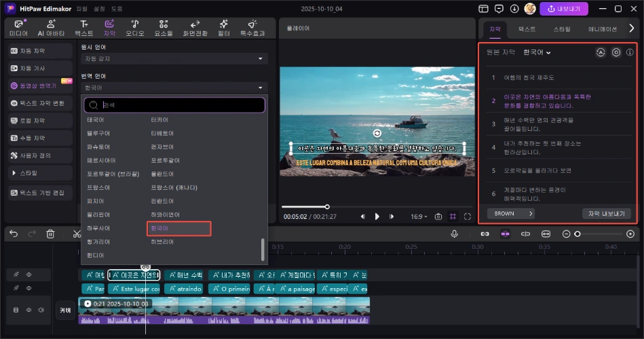Toggle visibility of the first subtitle track
The height and width of the screenshot is (339, 644).
pos(29,275)
